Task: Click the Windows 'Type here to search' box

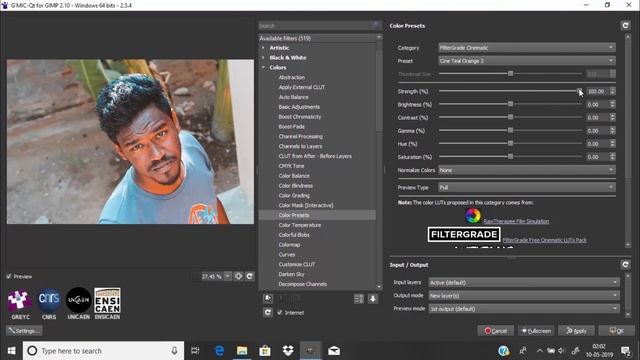Action: coord(103,351)
